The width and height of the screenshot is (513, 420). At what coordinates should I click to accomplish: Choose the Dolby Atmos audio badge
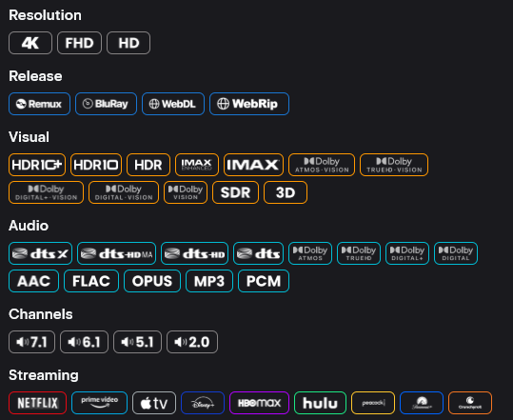pyautogui.click(x=310, y=253)
